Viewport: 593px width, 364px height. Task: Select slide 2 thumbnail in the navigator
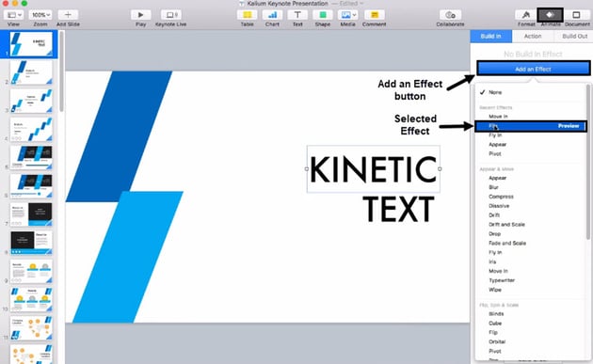pos(31,72)
